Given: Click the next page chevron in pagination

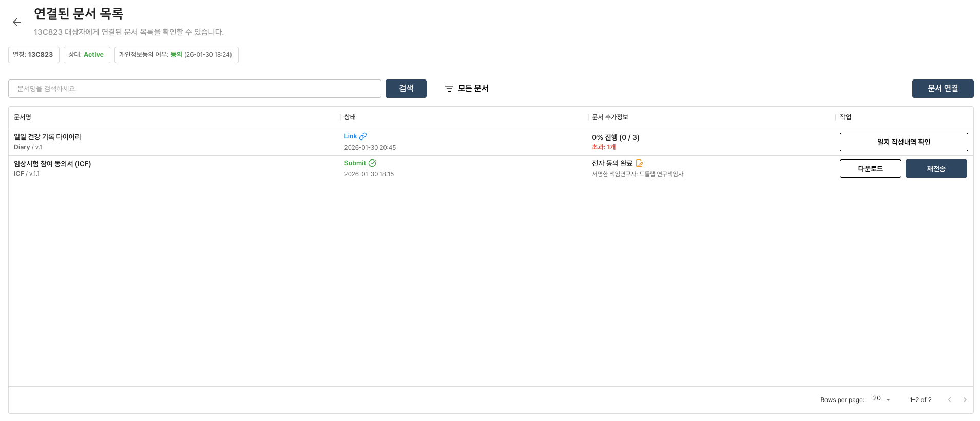Looking at the screenshot, I should [x=965, y=399].
